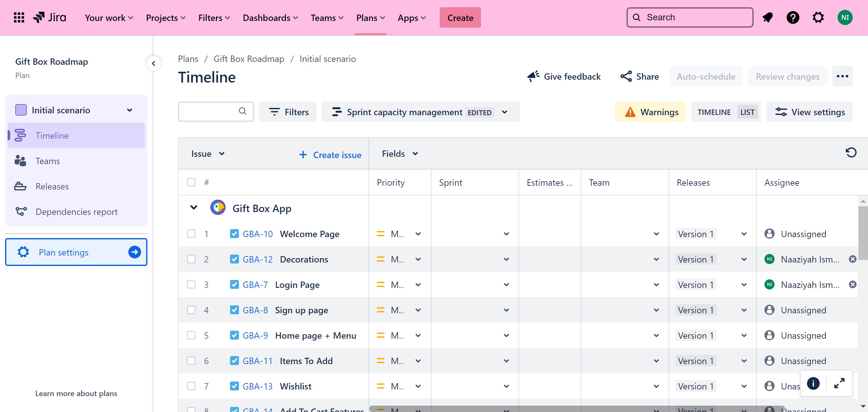Remove Naaziyah assignee from GBA-12 Decorations
Viewport: 868px width, 412px height.
click(852, 259)
